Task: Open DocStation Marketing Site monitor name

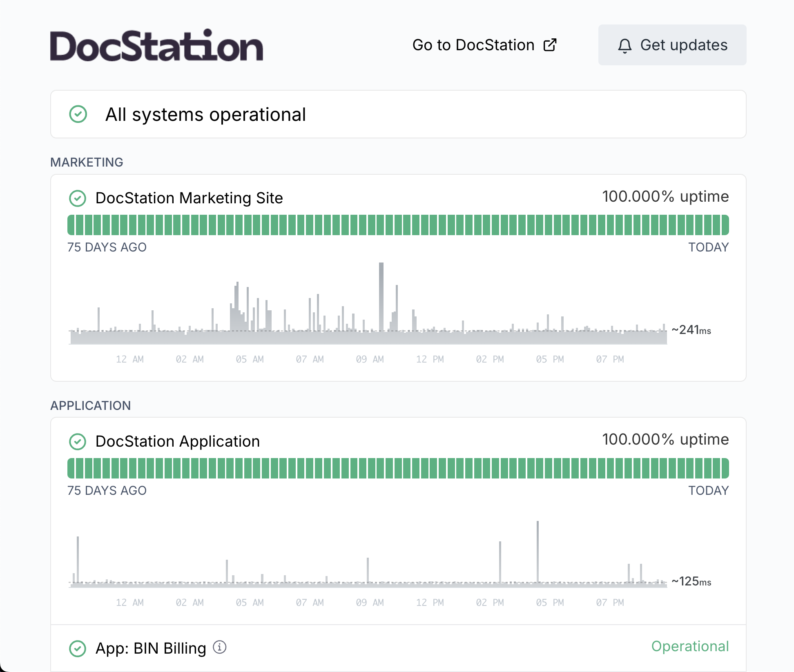Action: tap(189, 198)
